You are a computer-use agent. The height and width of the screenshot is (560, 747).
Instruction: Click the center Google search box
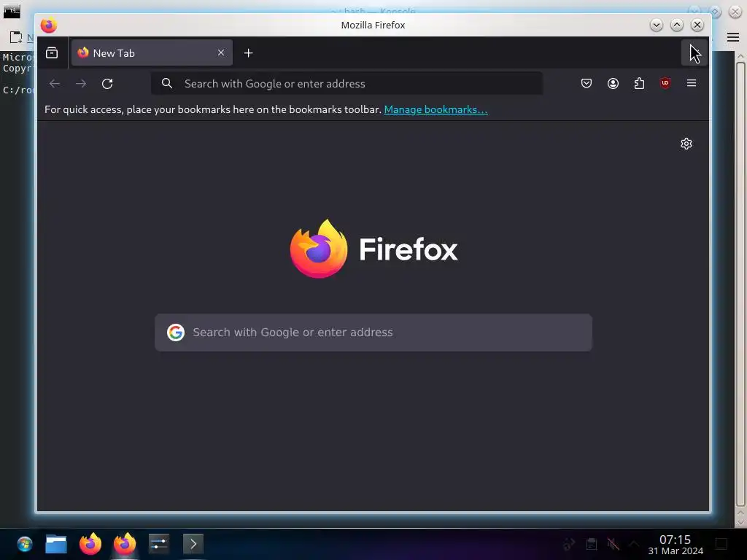[373, 332]
